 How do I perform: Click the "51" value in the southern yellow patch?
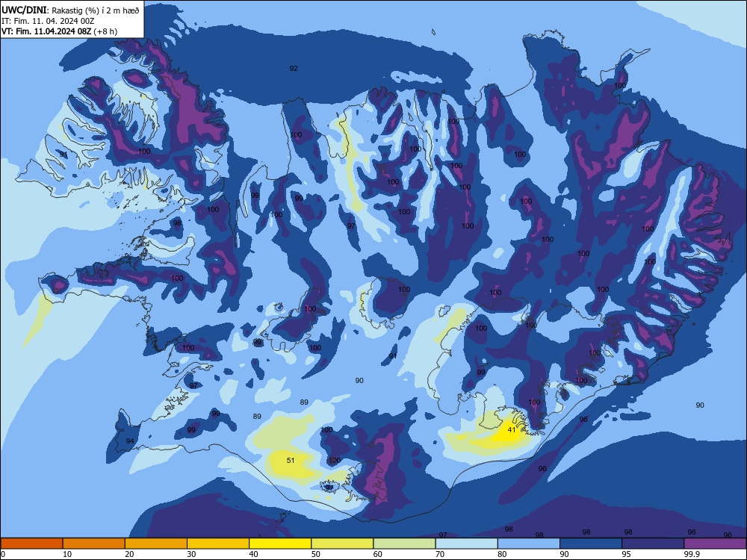(x=291, y=460)
